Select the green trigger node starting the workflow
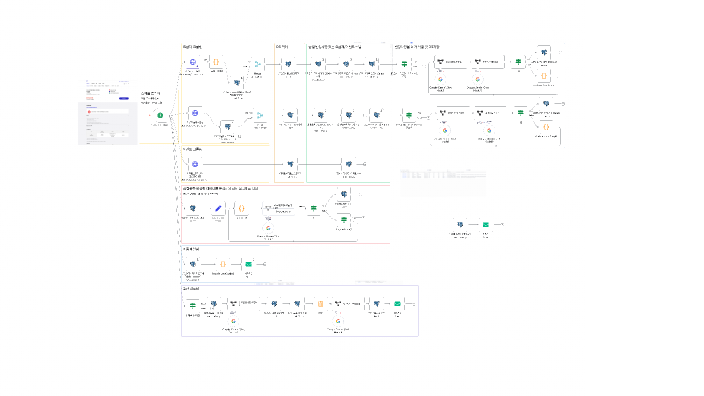Image resolution: width=704 pixels, height=396 pixels. [160, 115]
